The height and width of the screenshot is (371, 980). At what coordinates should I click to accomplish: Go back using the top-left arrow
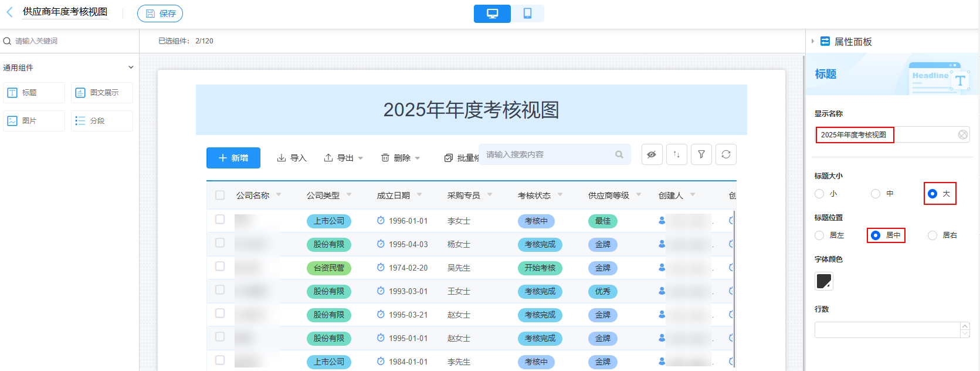pos(9,12)
